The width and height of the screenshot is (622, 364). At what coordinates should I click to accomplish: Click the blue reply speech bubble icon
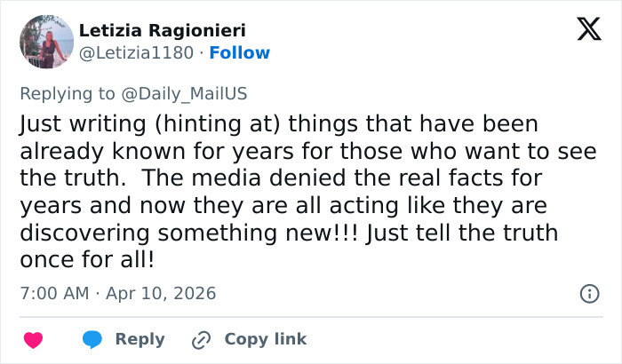(92, 339)
